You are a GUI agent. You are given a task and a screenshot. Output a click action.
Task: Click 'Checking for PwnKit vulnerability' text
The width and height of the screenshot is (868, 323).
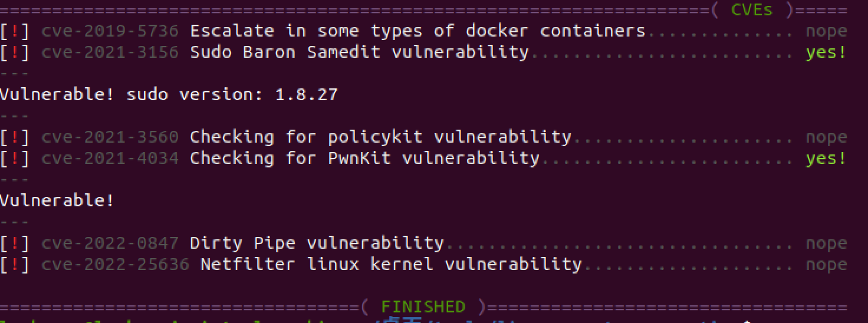pyautogui.click(x=364, y=158)
